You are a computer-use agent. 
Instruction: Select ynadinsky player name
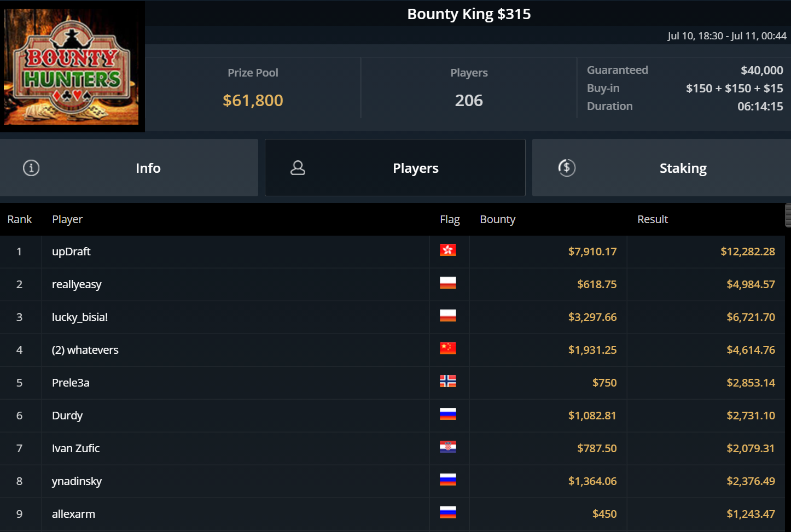[77, 481]
